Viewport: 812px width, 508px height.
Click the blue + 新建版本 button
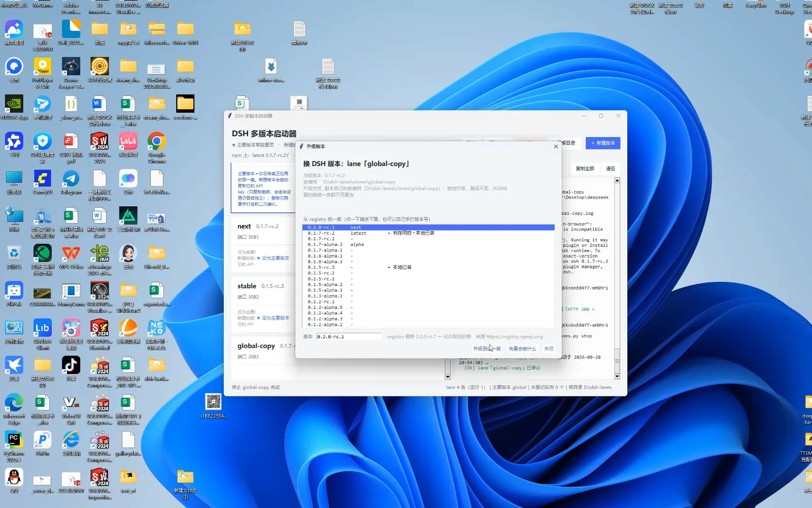603,143
